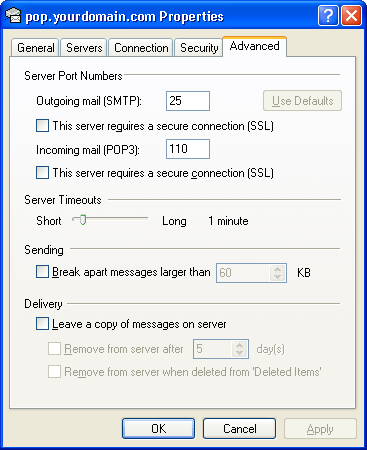Go to the Connection tab

tap(141, 48)
